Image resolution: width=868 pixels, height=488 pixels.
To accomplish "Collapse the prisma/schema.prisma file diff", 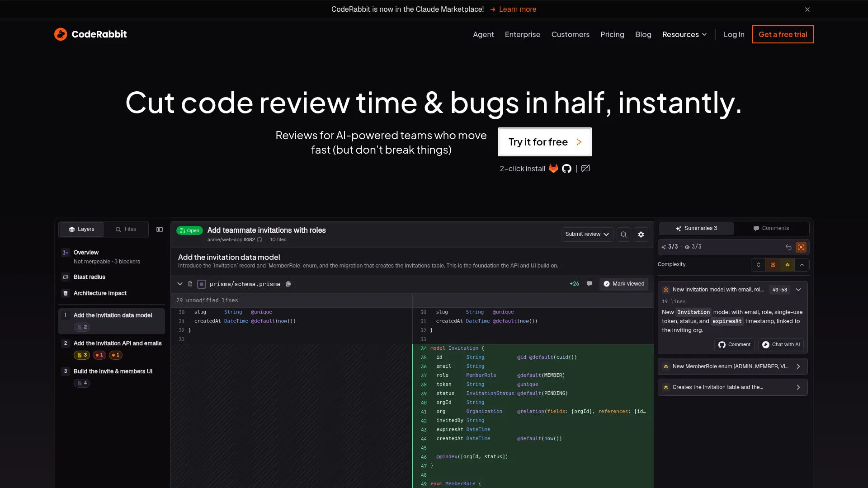I will (x=180, y=284).
